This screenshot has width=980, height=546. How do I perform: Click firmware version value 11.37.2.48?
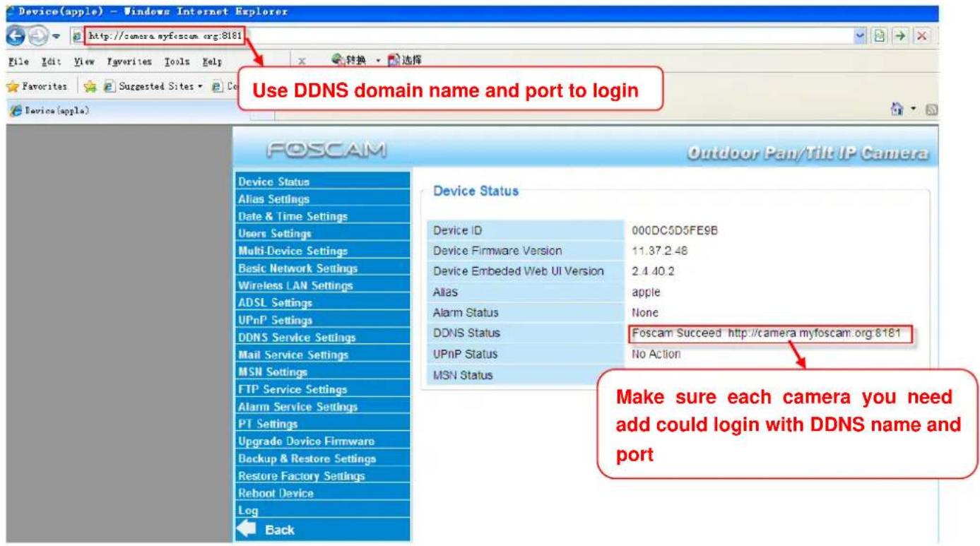pyautogui.click(x=659, y=251)
